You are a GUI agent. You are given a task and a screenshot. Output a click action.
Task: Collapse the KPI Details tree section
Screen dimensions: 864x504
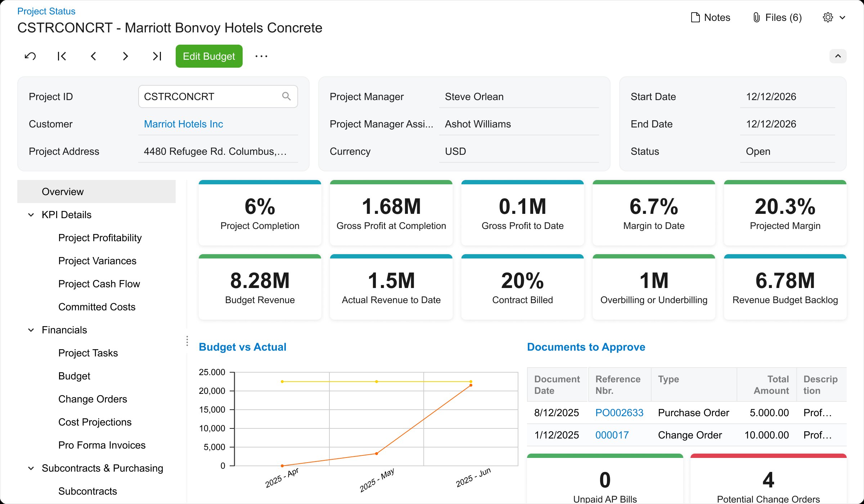[31, 215]
